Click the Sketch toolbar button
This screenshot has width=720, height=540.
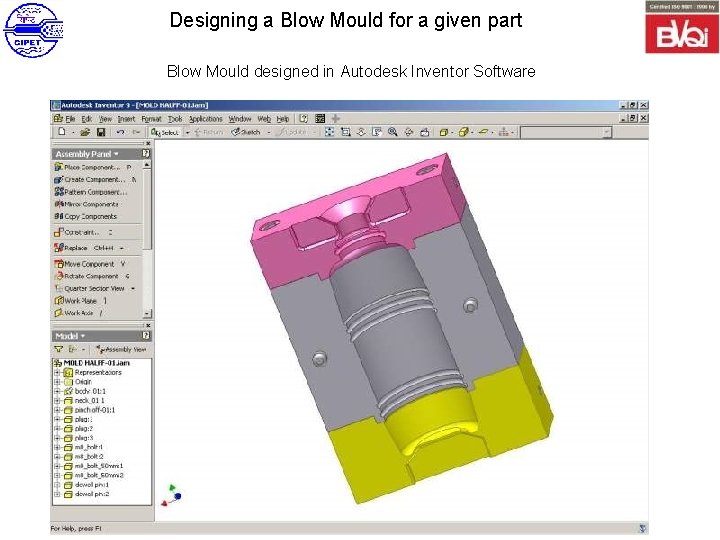coord(246,132)
